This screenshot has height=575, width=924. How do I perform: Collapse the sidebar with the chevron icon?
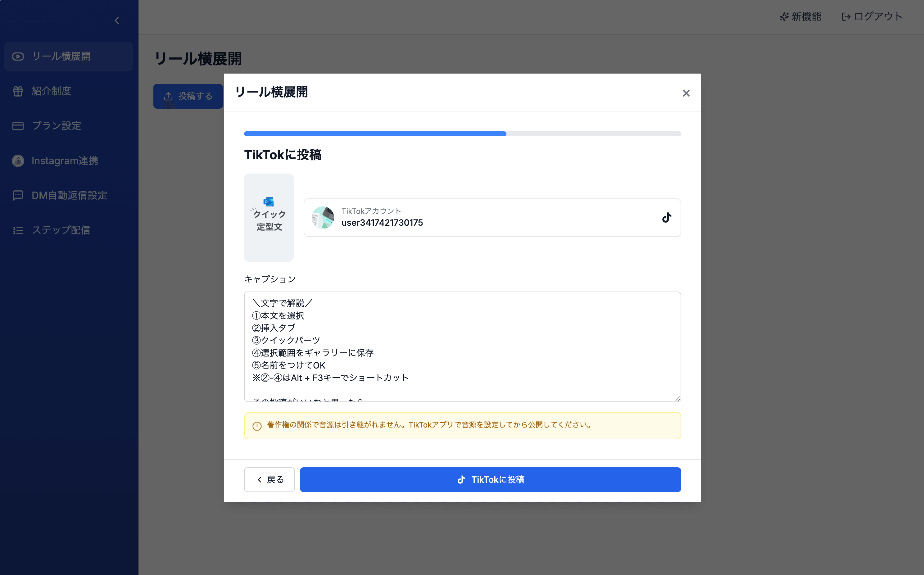click(x=117, y=20)
